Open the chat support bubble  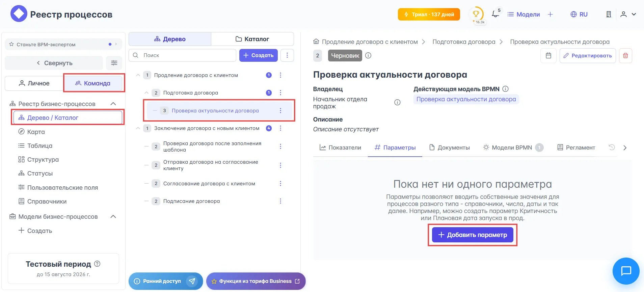coord(626,271)
